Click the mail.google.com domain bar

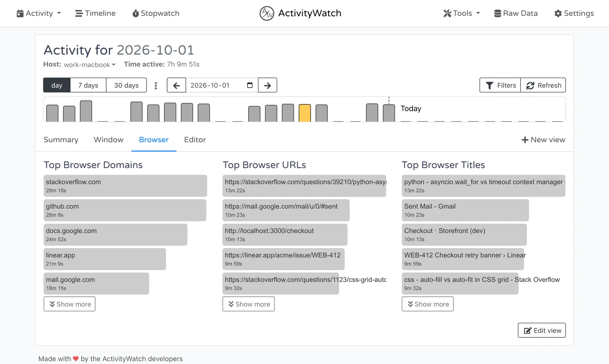click(x=96, y=283)
